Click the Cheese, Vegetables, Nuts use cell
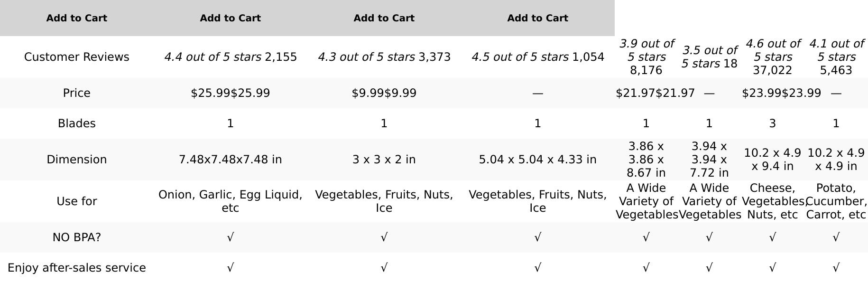The height and width of the screenshot is (283, 868). (772, 201)
